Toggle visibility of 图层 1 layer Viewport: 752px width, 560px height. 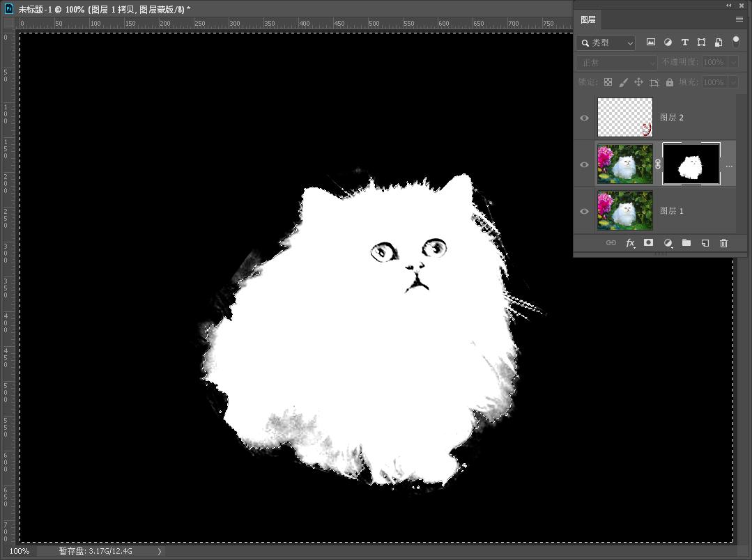(584, 211)
